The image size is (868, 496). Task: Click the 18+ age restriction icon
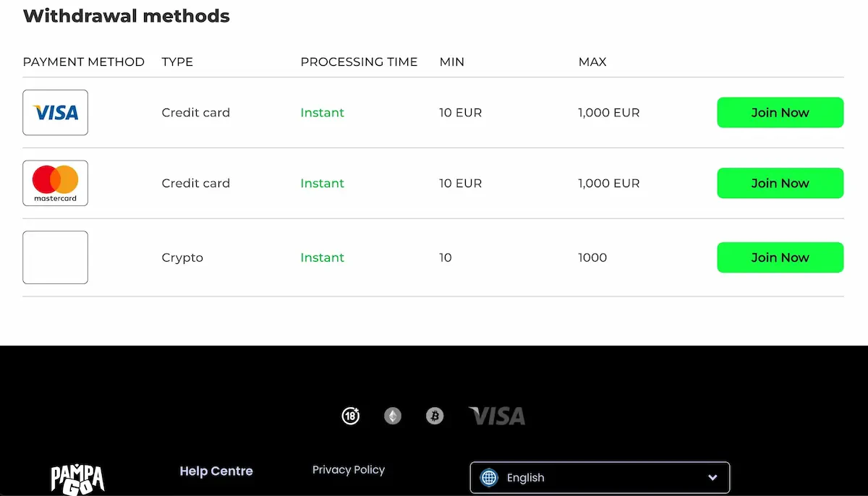click(351, 416)
